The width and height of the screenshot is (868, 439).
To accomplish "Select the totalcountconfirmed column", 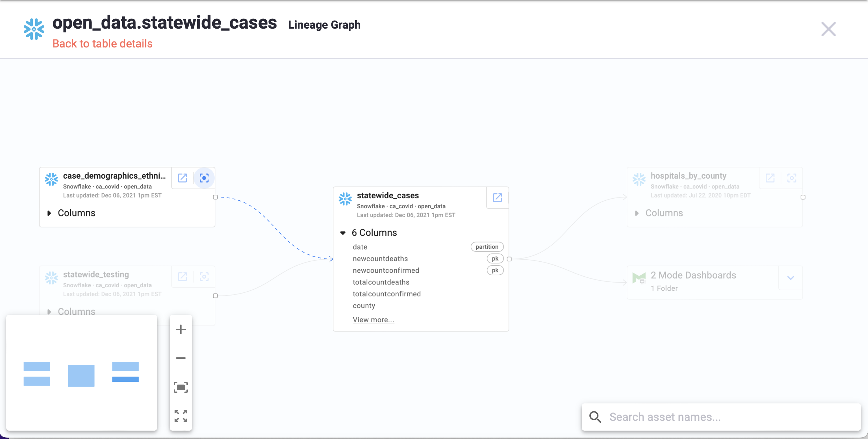I will coord(387,294).
